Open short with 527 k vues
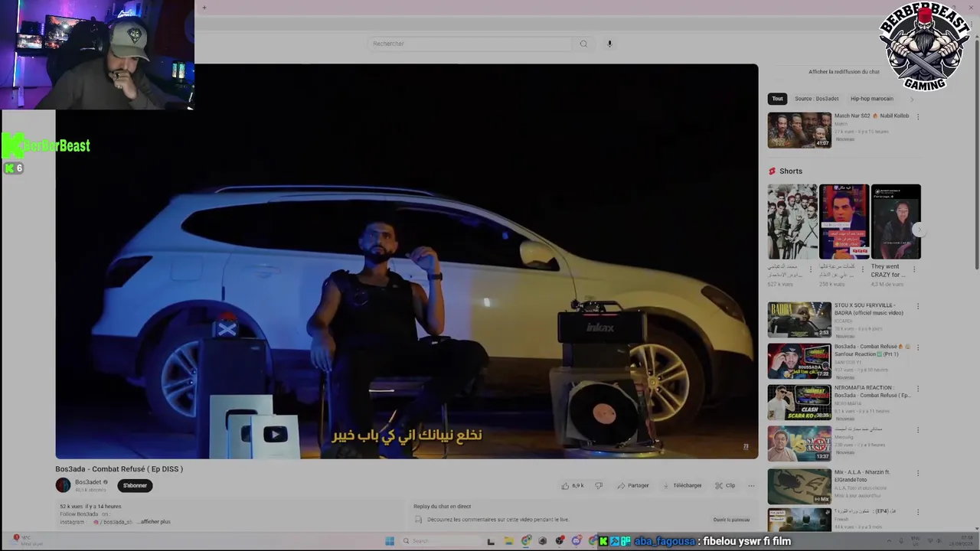This screenshot has width=980, height=551. (792, 222)
